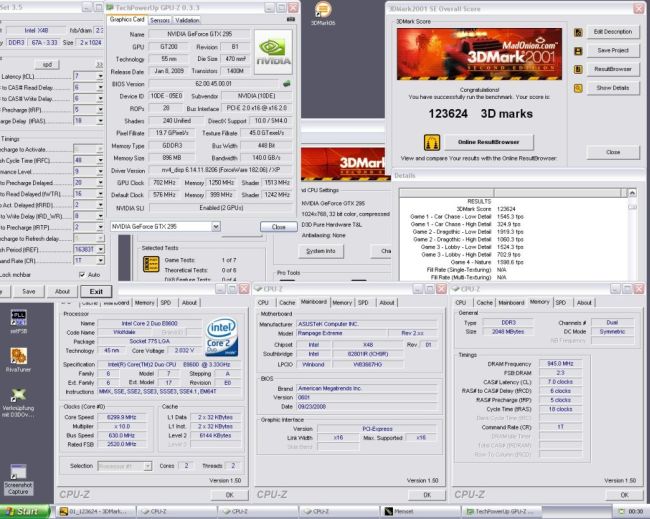Click the floppy icon beside Save Project
Viewport: 650px width, 519px height.
click(x=578, y=51)
